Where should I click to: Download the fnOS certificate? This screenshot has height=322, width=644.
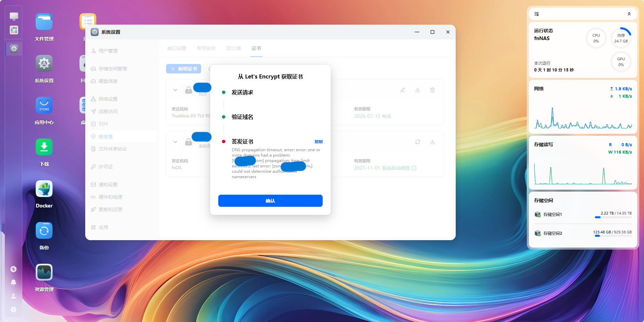[432, 142]
